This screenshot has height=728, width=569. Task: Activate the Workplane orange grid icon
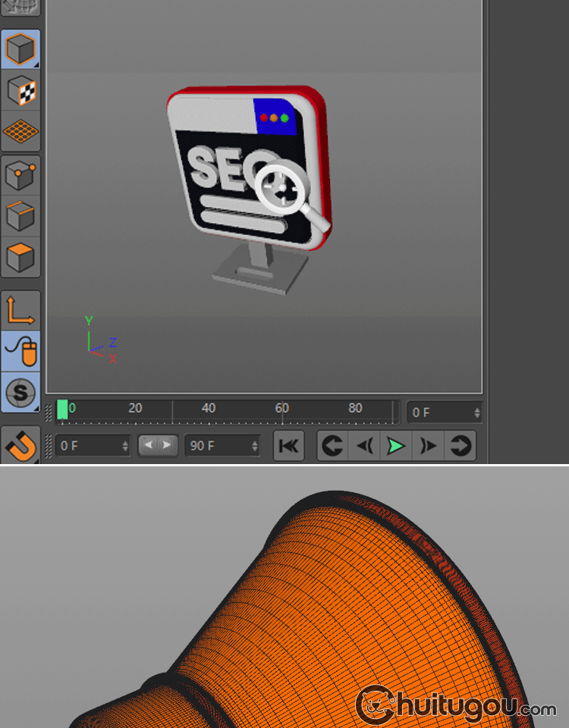tap(20, 131)
